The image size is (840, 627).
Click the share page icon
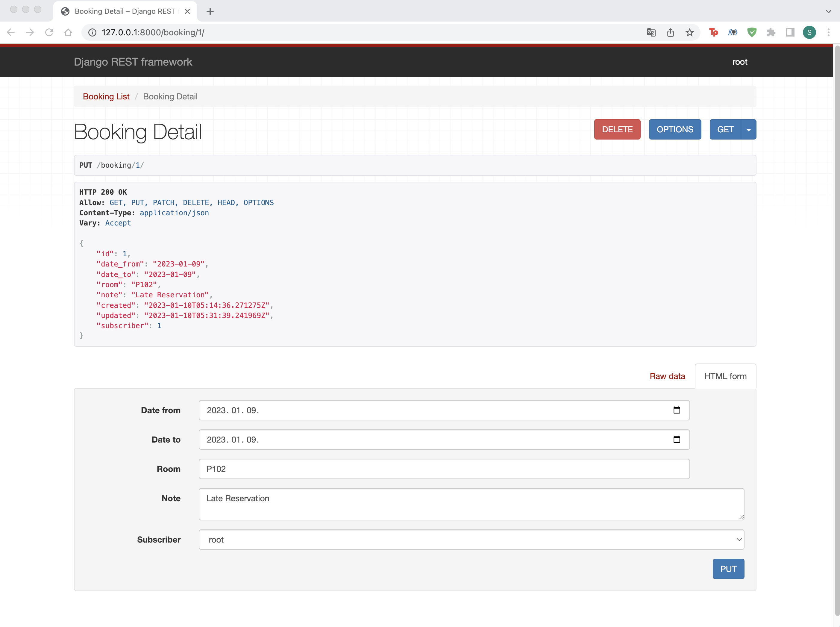[x=670, y=33]
